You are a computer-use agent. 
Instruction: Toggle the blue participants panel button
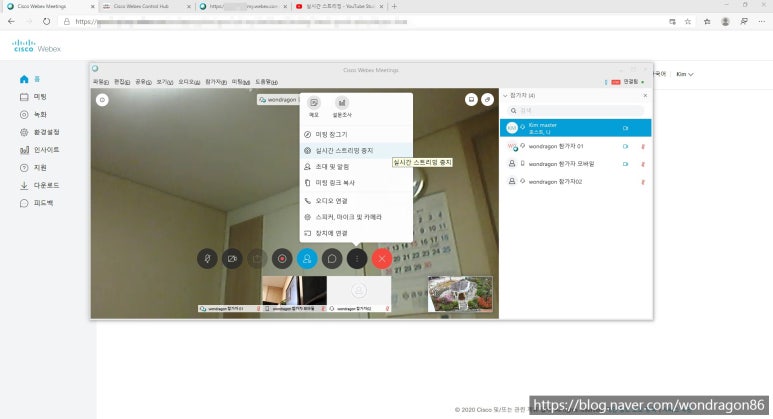point(307,259)
